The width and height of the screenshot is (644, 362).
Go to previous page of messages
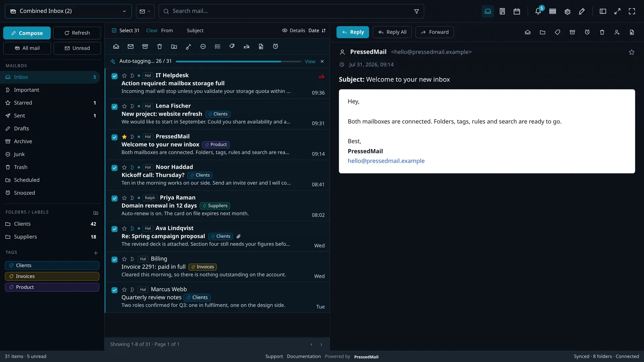coord(311,345)
